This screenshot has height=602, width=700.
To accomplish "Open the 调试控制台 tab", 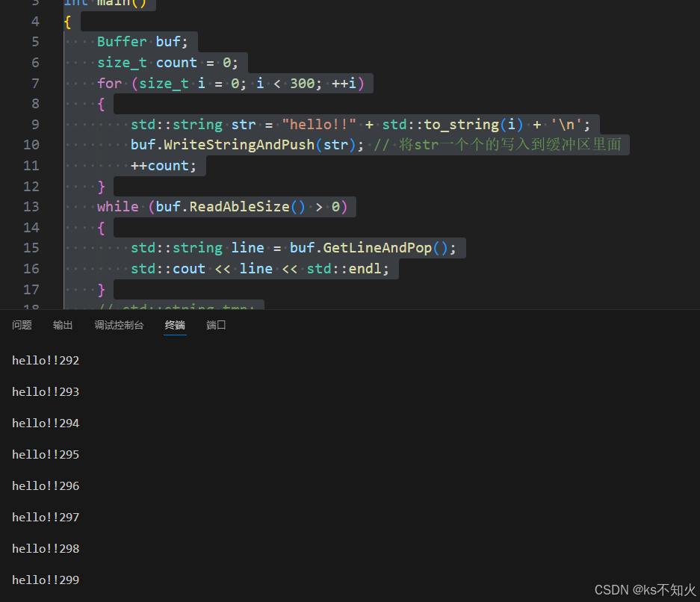I will coord(120,326).
